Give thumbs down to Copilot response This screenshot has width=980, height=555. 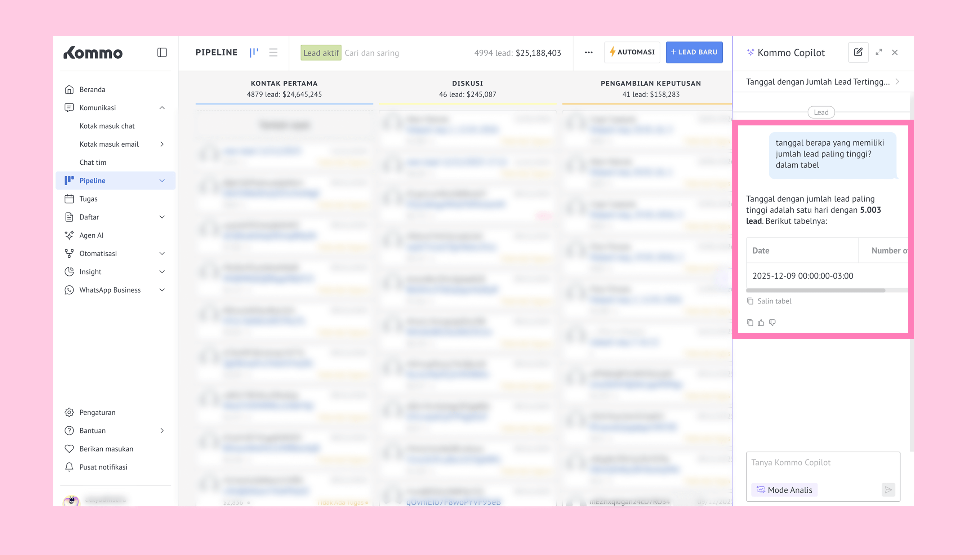(x=772, y=323)
